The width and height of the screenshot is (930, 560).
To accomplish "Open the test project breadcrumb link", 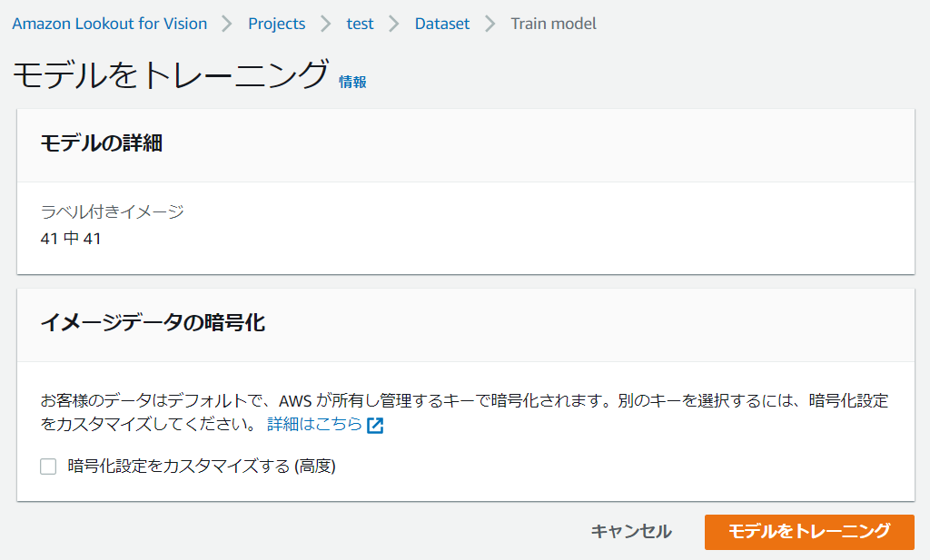I will tap(360, 24).
